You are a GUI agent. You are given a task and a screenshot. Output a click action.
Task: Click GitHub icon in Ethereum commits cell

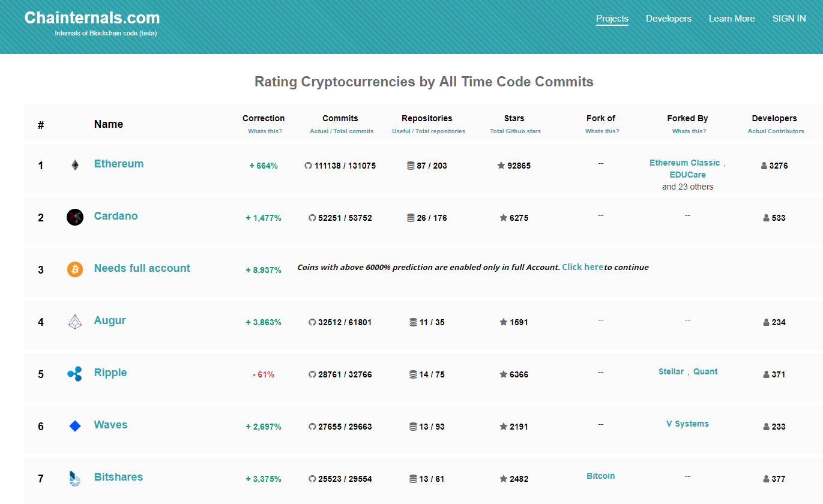(309, 166)
